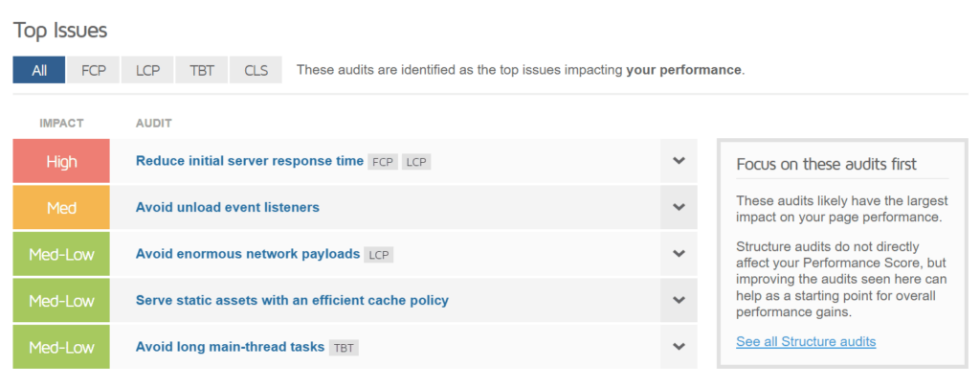Switch to the LCP filter tab
The height and width of the screenshot is (390, 980).
[x=146, y=70]
